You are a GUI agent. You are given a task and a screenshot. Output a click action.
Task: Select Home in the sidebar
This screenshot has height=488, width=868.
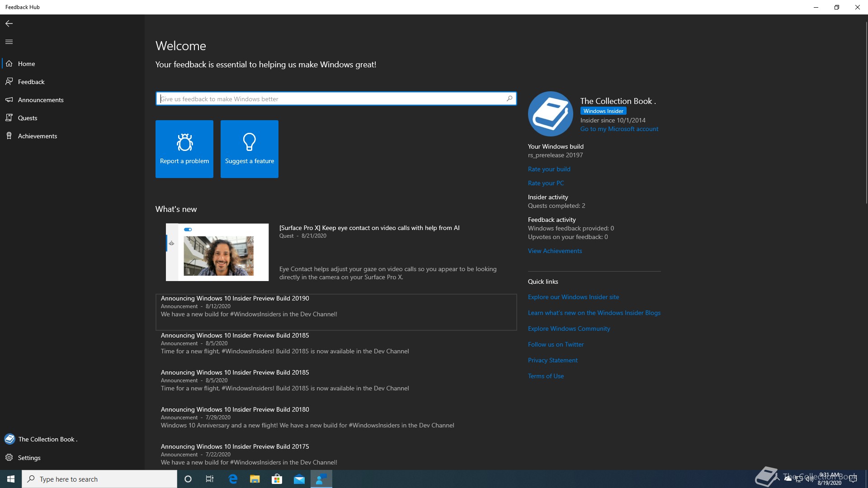click(x=72, y=64)
